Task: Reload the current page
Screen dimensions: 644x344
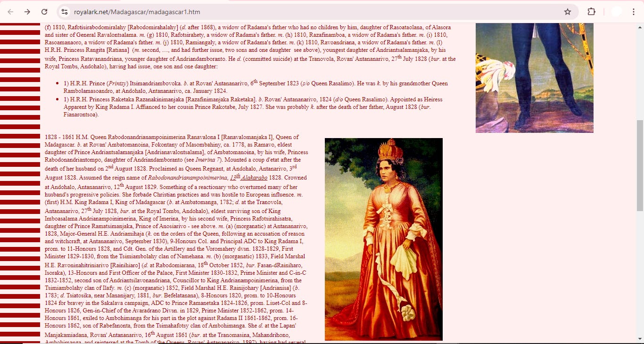Action: [44, 12]
